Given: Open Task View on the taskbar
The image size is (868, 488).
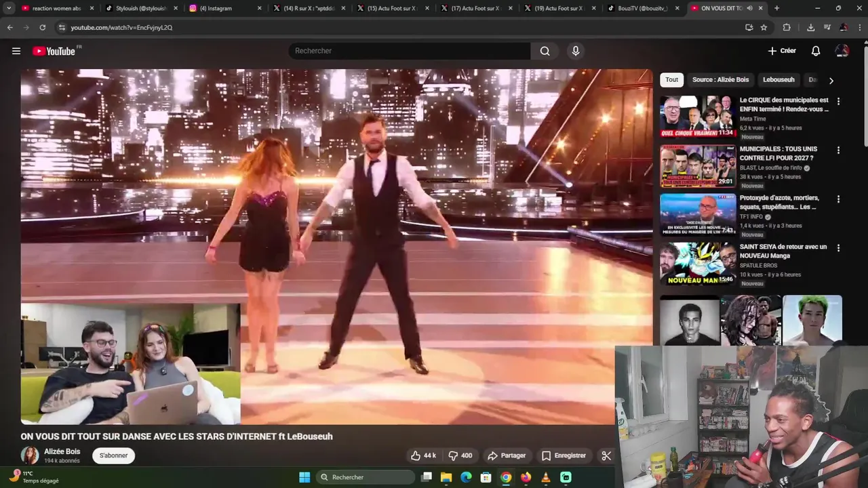Looking at the screenshot, I should (427, 477).
